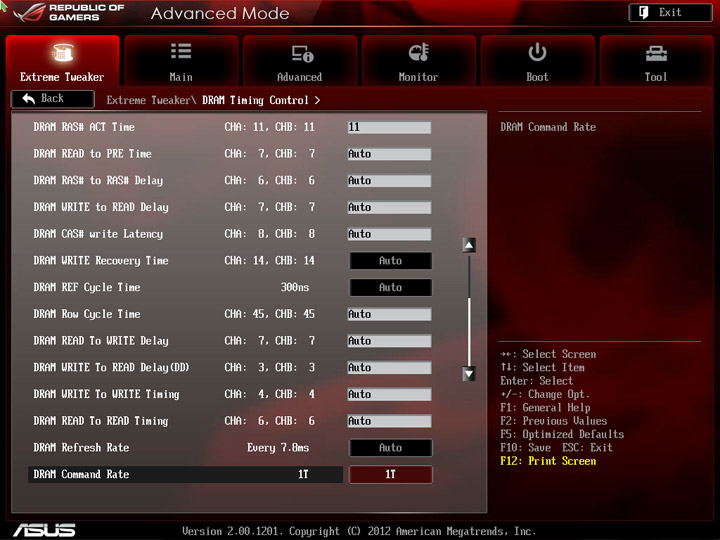Select DRAM WRITE Recovery Time label
The width and height of the screenshot is (720, 540).
101,261
